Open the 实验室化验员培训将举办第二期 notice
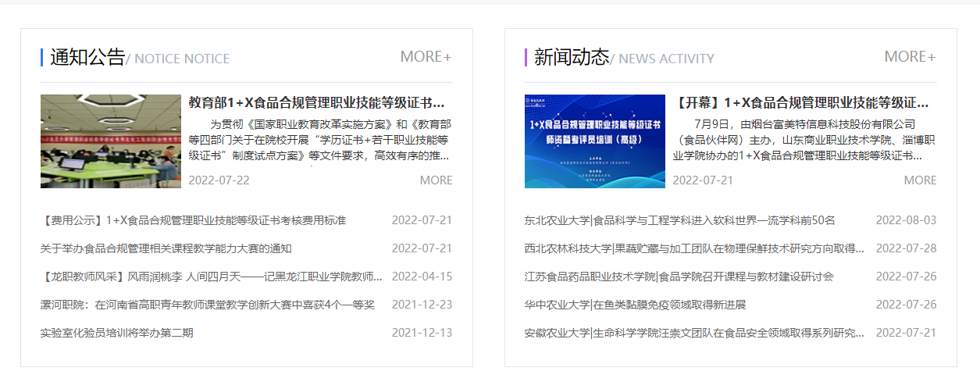This screenshot has height=389, width=980. coord(117,333)
